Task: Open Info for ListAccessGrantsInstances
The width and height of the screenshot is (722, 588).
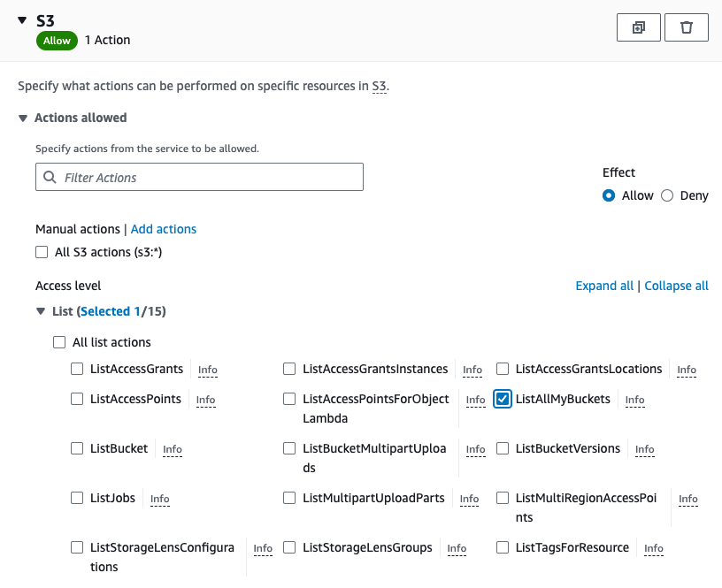Action: pos(472,370)
